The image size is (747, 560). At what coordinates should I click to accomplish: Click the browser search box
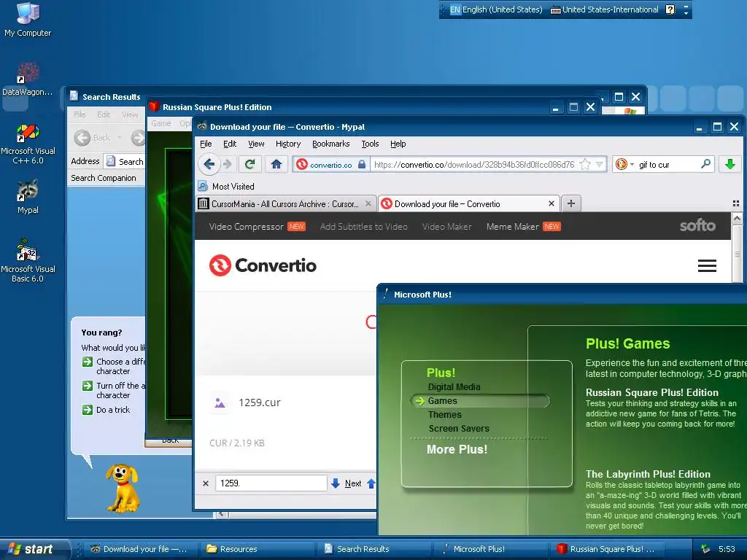(x=668, y=164)
